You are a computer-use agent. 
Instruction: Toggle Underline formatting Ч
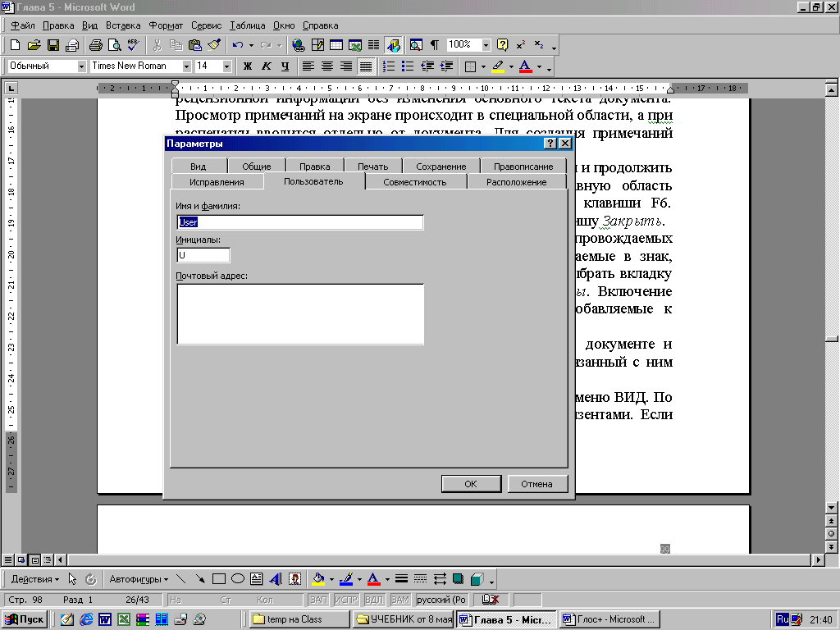(285, 66)
